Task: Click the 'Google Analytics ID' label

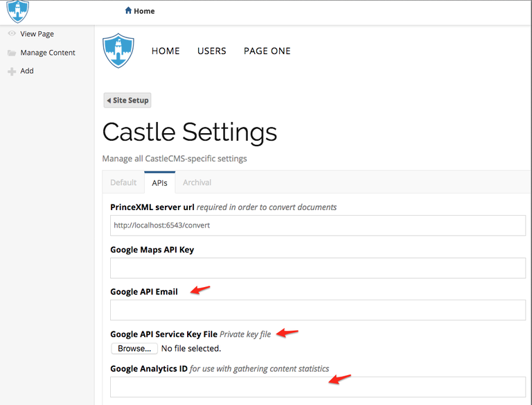Action: (149, 369)
